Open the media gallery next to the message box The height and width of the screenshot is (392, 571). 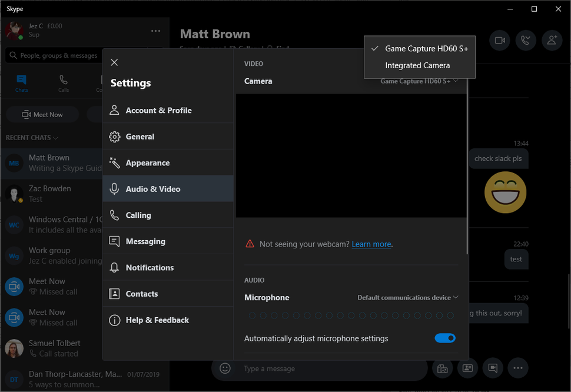click(x=442, y=368)
